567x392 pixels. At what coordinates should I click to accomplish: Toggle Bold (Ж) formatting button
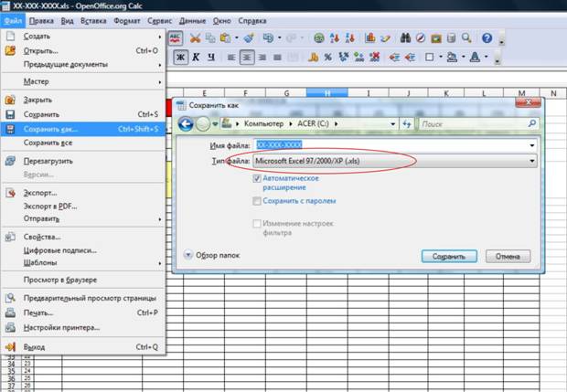[180, 57]
